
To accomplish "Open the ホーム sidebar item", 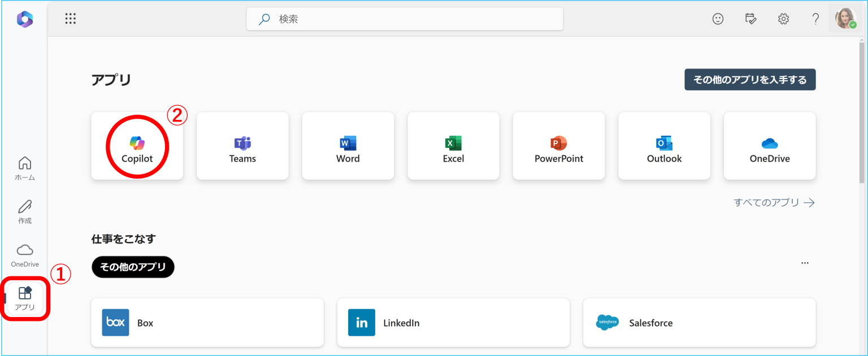I will click(25, 168).
